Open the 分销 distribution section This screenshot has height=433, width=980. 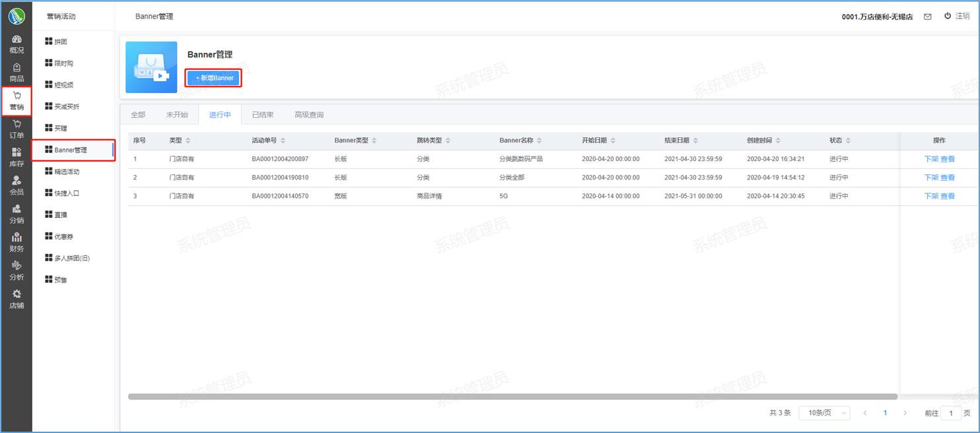17,215
